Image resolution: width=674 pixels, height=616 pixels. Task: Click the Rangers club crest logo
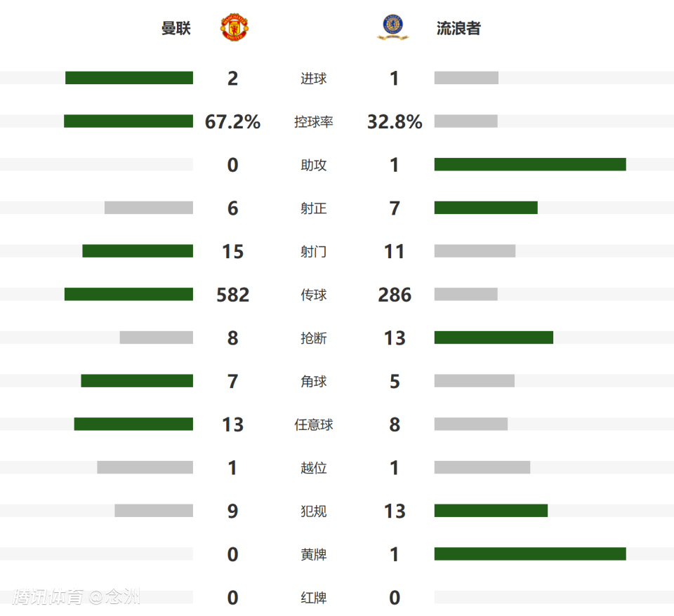point(395,28)
